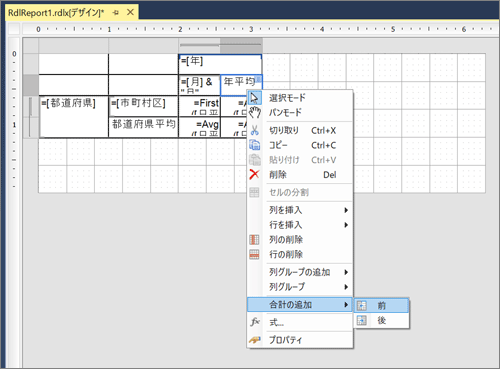500x369 pixels.
Task: Select 列の削除 menu entry
Action: (300, 240)
